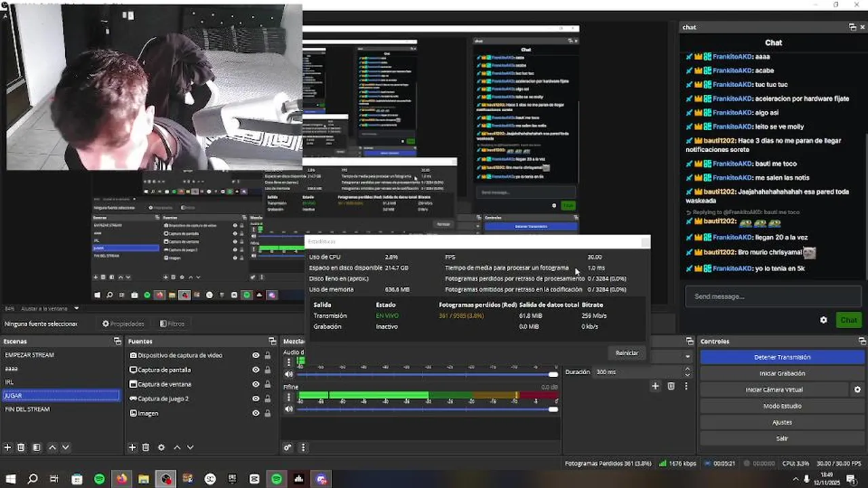Adjust the Ffine volume slider
Screen dimensions: 868x488
427,409
